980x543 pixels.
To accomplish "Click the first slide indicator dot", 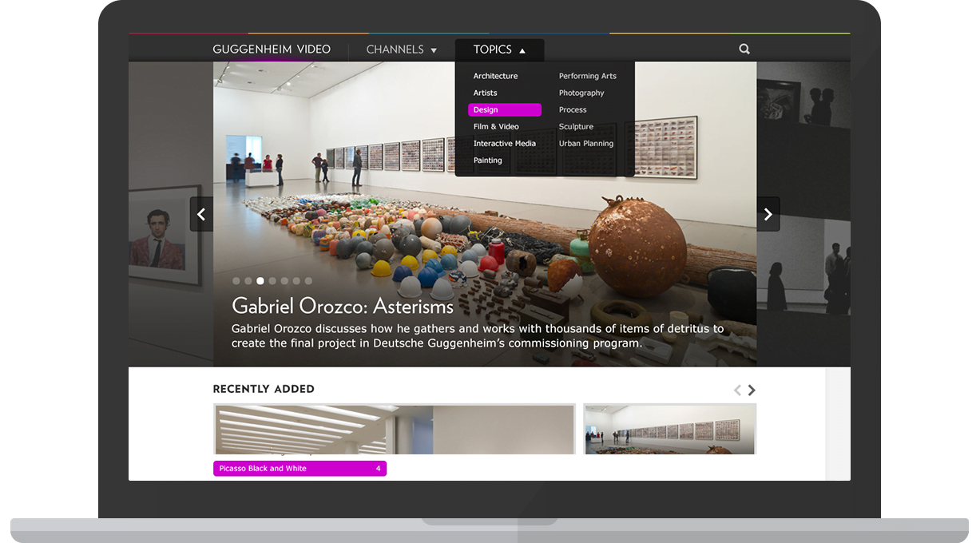I will pyautogui.click(x=236, y=280).
